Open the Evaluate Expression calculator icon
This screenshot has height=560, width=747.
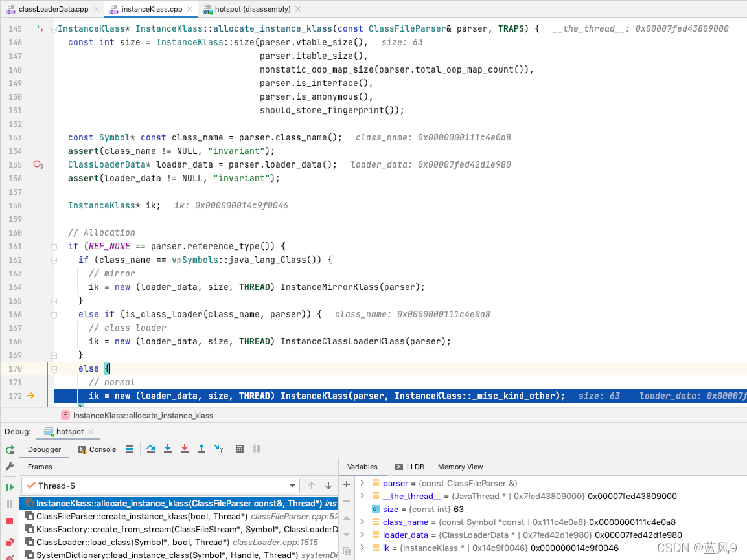pyautogui.click(x=239, y=449)
